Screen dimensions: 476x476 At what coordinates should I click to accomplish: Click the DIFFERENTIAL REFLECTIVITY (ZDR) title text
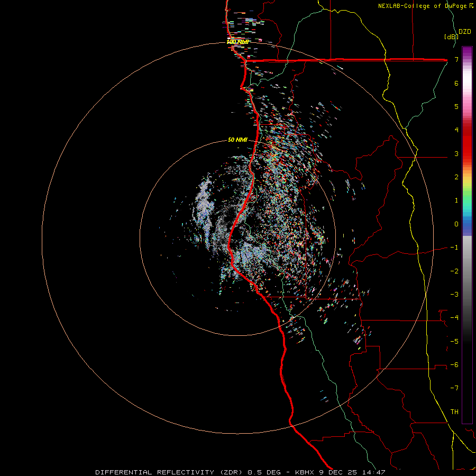[x=170, y=472]
